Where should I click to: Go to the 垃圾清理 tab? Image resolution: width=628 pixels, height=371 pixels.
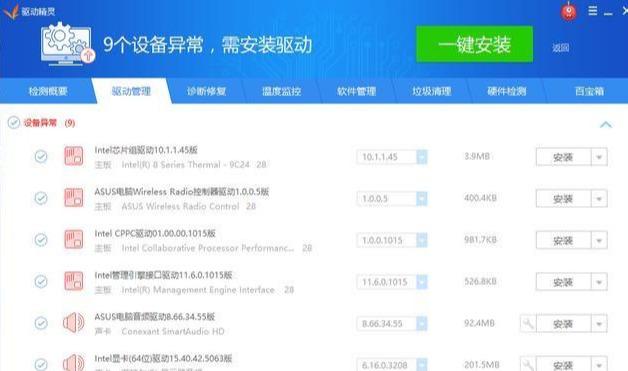point(432,91)
